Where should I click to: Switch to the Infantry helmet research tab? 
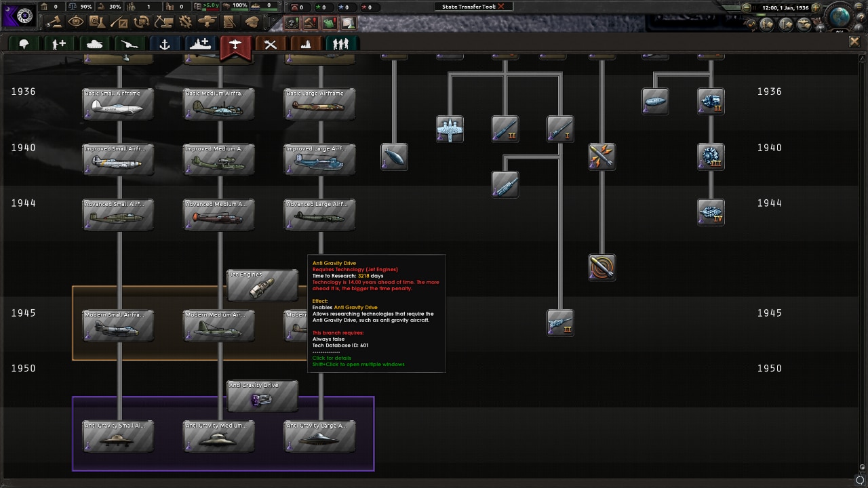pos(24,44)
